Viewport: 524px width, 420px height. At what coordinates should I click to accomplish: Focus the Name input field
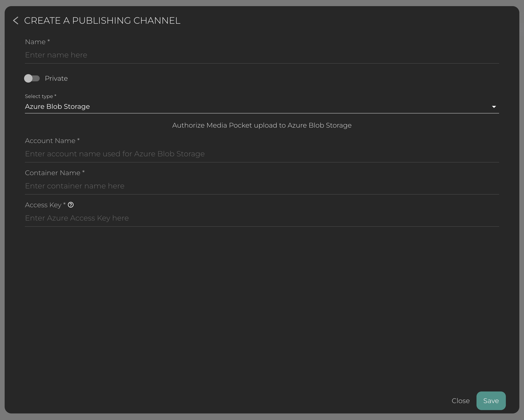pyautogui.click(x=262, y=55)
